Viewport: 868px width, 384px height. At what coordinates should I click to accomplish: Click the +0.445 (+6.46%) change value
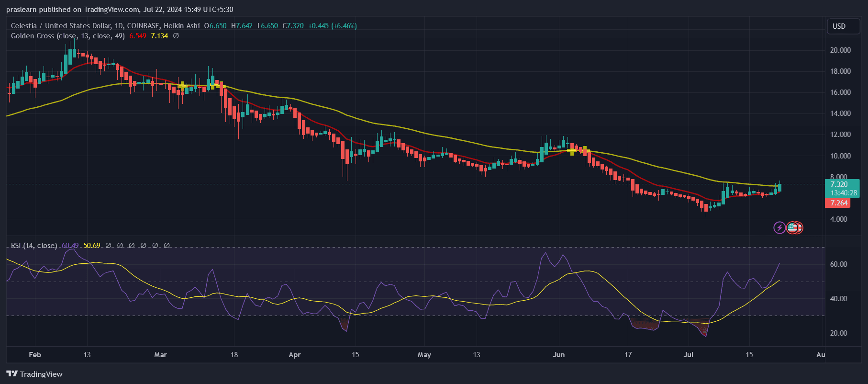click(333, 26)
